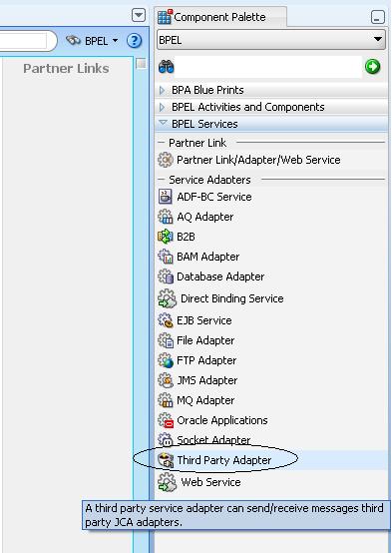Click the Partner Links swimlane heading

pyautogui.click(x=66, y=69)
